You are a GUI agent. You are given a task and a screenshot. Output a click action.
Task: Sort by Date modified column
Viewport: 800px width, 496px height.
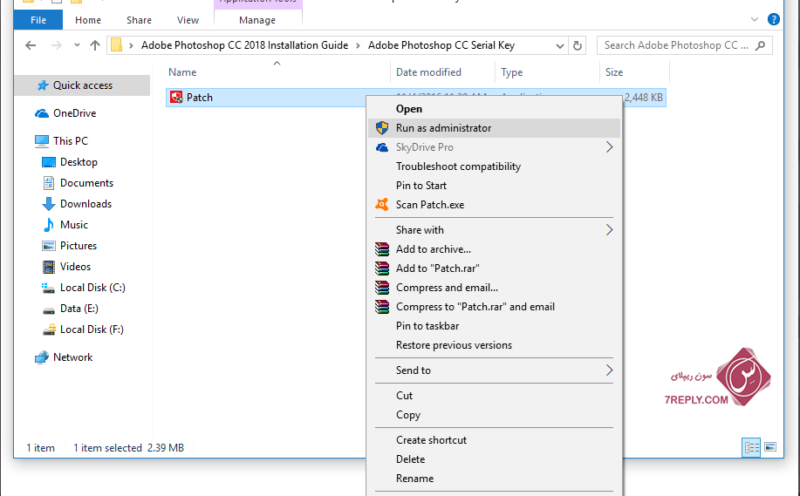(429, 72)
